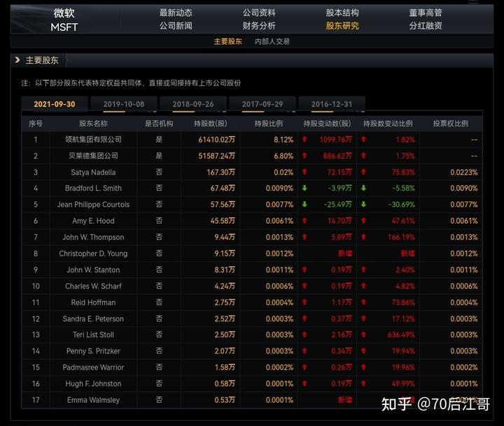The height and width of the screenshot is (426, 504).
Task: Select shareholder Penny S. Pritzker
Action: pyautogui.click(x=93, y=351)
